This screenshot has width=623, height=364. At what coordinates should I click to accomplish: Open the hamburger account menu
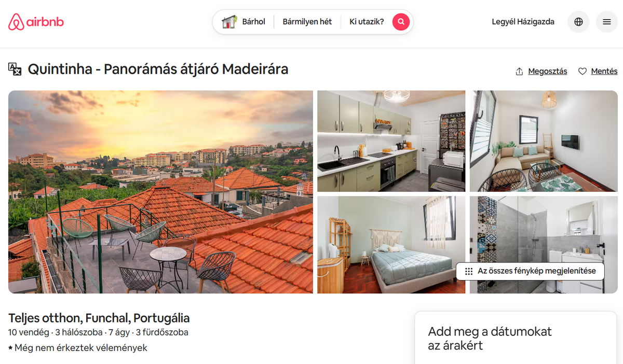pos(606,22)
